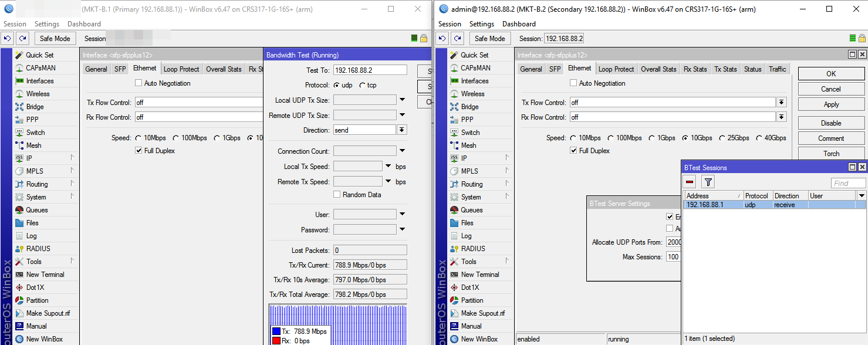Open Rx Flow Control dropdown in right window
Image resolution: width=868 pixels, height=345 pixels.
click(781, 117)
